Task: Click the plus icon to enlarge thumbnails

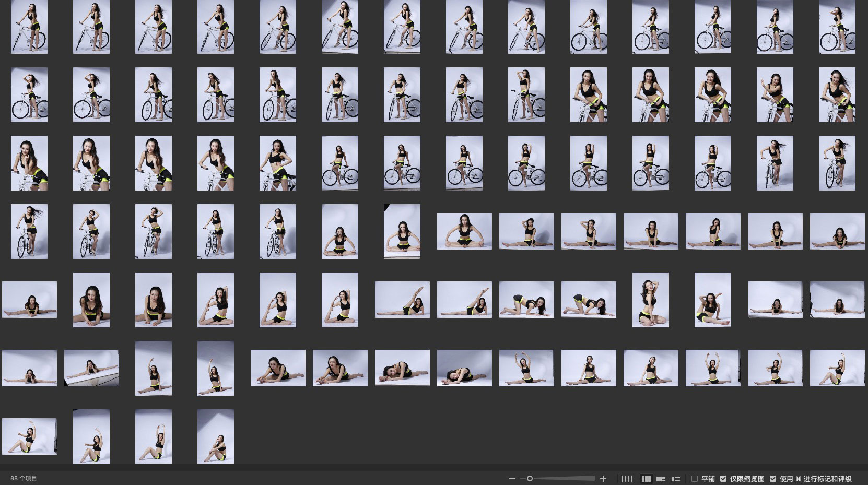Action: point(603,479)
